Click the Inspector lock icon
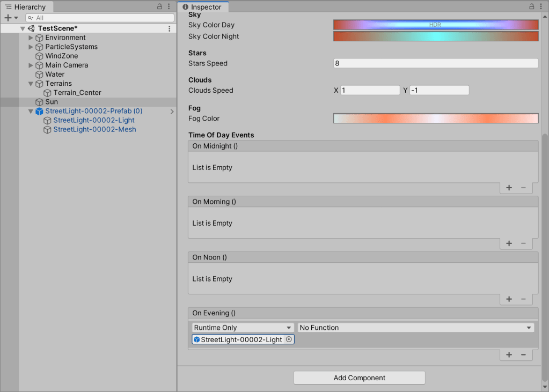The height and width of the screenshot is (392, 549). pos(532,7)
